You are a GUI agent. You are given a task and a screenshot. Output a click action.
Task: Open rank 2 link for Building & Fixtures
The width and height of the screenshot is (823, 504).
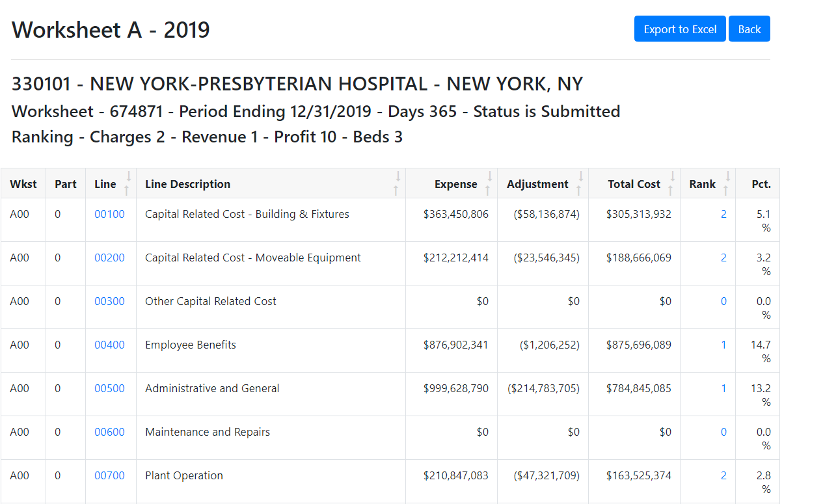click(x=723, y=214)
